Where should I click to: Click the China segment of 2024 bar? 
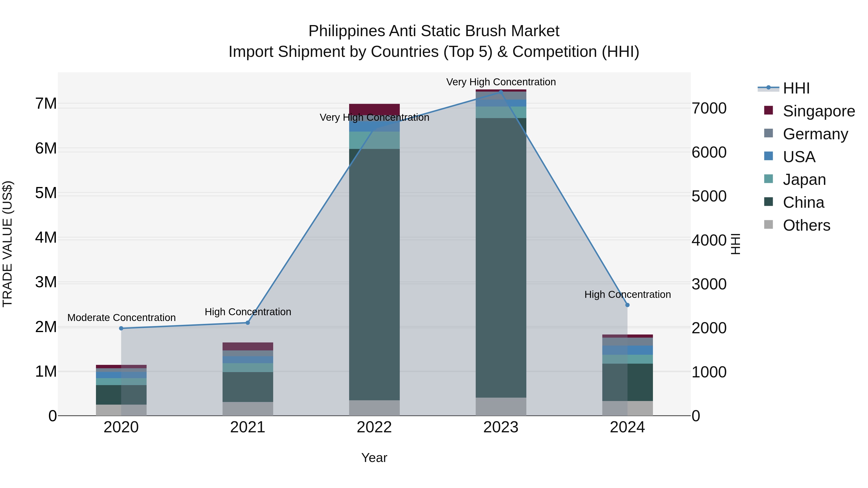627,382
